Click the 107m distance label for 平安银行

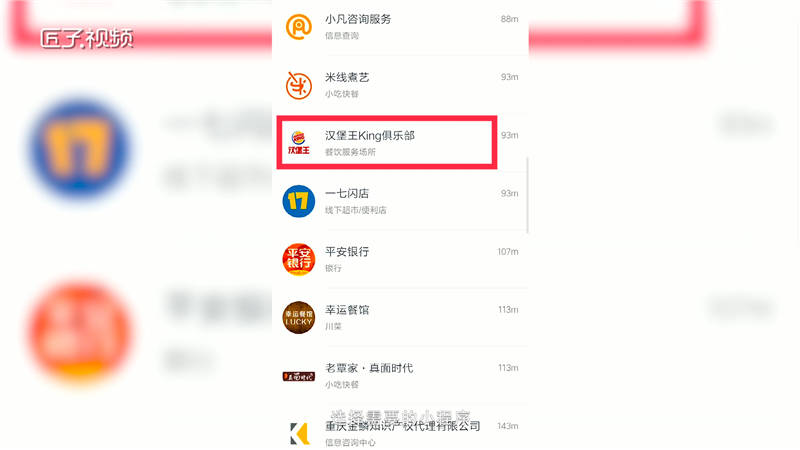(x=508, y=252)
